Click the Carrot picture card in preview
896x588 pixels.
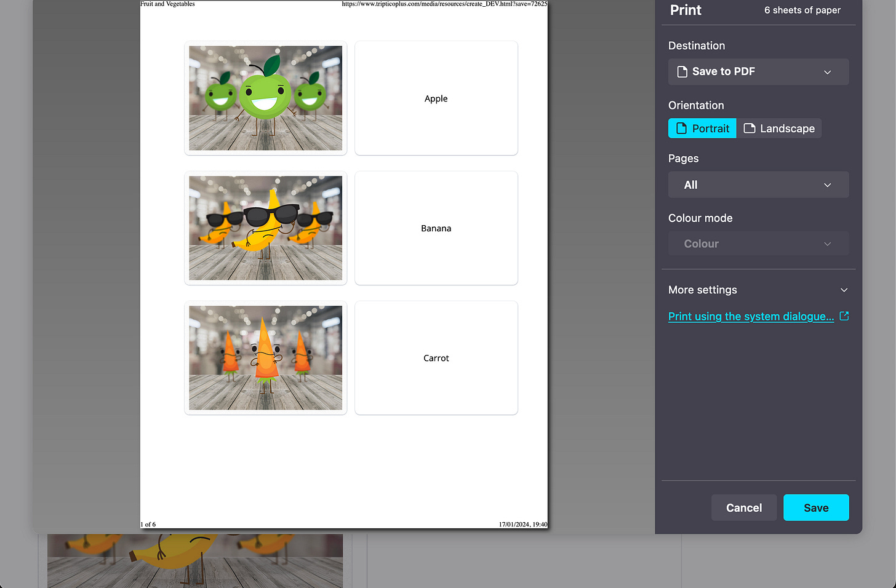[x=265, y=357]
